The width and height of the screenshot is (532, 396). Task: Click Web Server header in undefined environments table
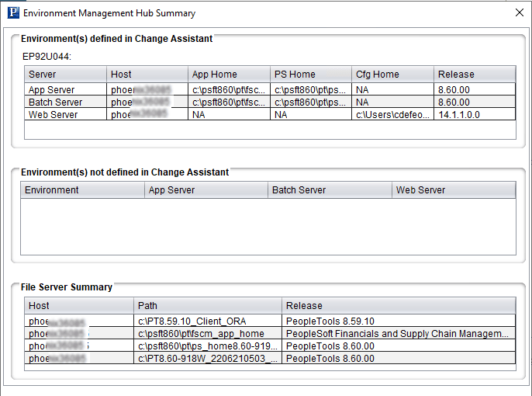pyautogui.click(x=454, y=190)
